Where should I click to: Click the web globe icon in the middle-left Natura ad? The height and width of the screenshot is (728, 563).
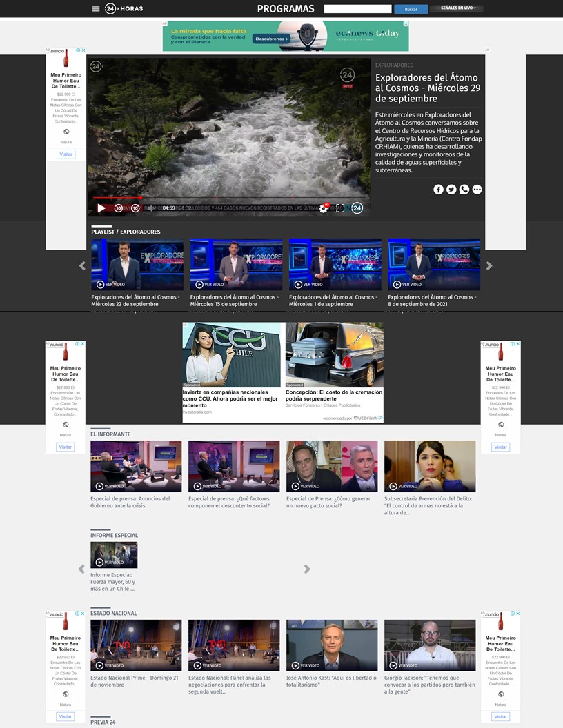click(x=66, y=425)
